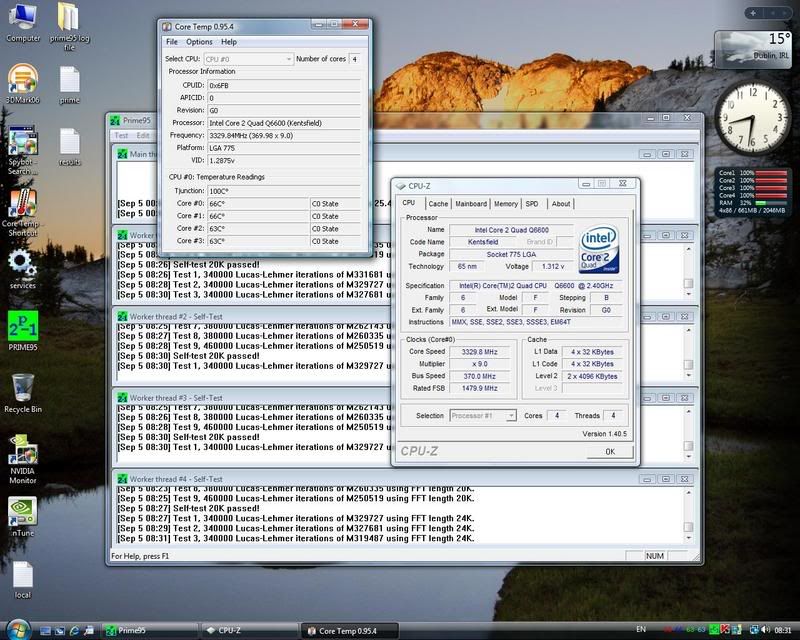This screenshot has width=800, height=640.
Task: Click the Number of cores field in Core Temp
Action: pos(355,59)
